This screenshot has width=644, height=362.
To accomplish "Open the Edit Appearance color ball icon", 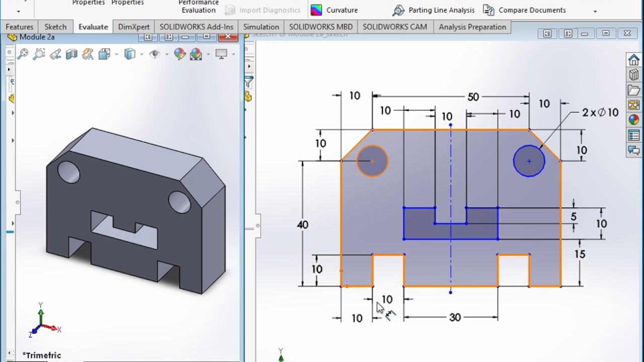I will (180, 54).
